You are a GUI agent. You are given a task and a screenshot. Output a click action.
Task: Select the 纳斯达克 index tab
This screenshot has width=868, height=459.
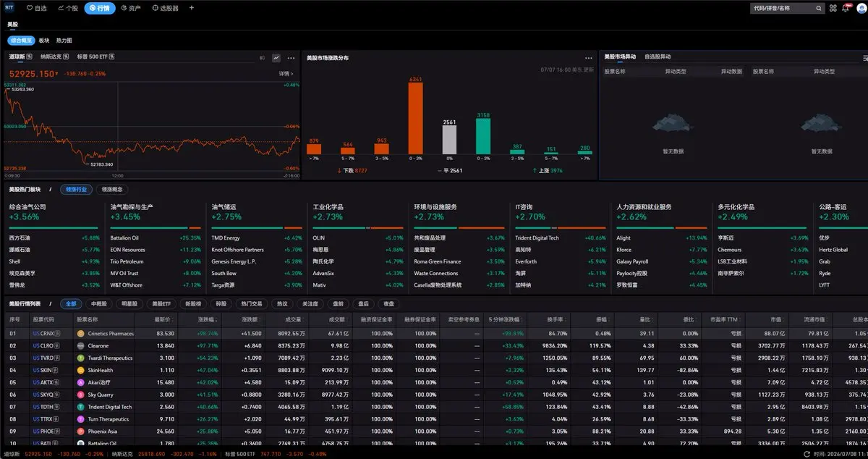coord(51,56)
